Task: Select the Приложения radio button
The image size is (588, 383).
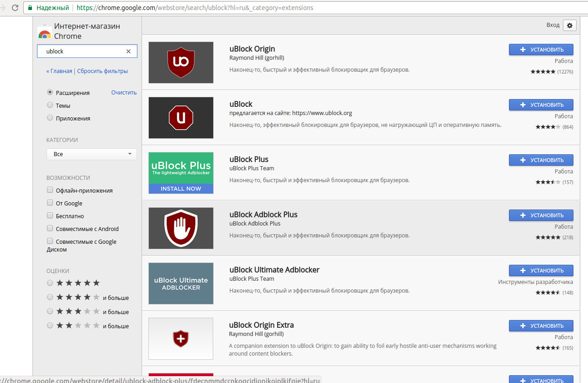Action: (x=50, y=118)
